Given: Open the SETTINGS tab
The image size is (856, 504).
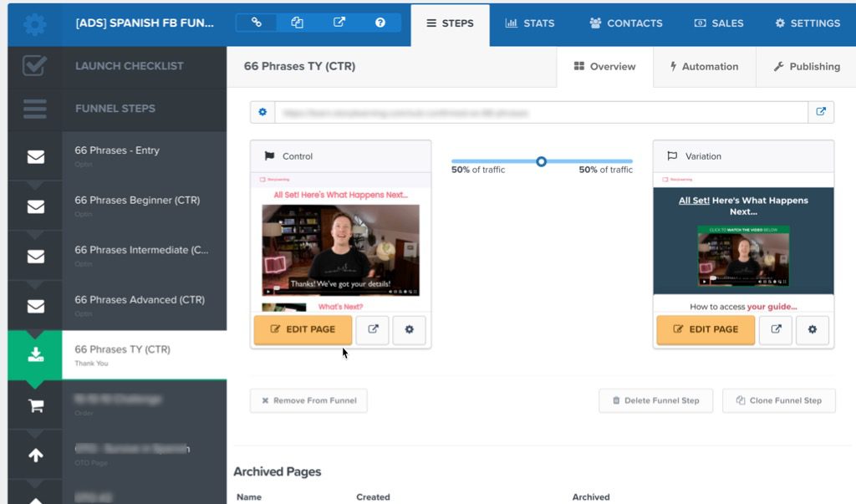Looking at the screenshot, I should click(x=808, y=23).
